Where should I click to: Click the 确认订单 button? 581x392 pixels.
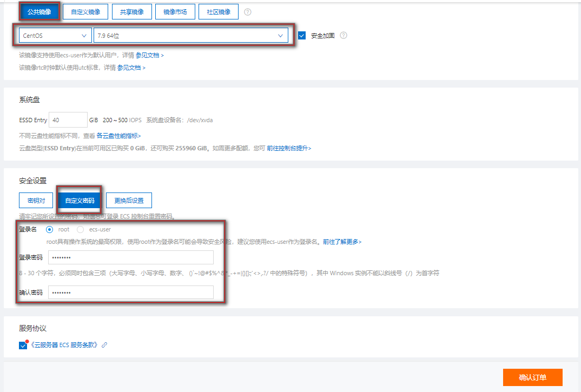(x=533, y=377)
